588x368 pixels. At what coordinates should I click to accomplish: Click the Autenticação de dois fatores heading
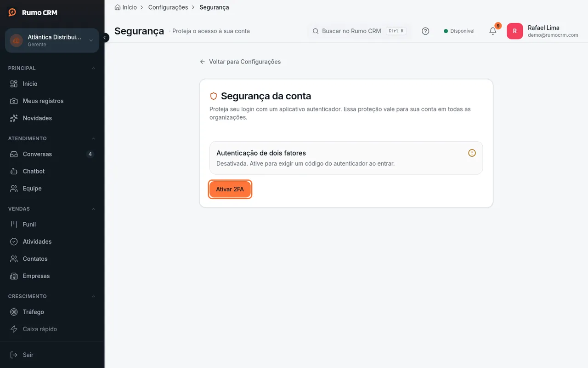(261, 153)
